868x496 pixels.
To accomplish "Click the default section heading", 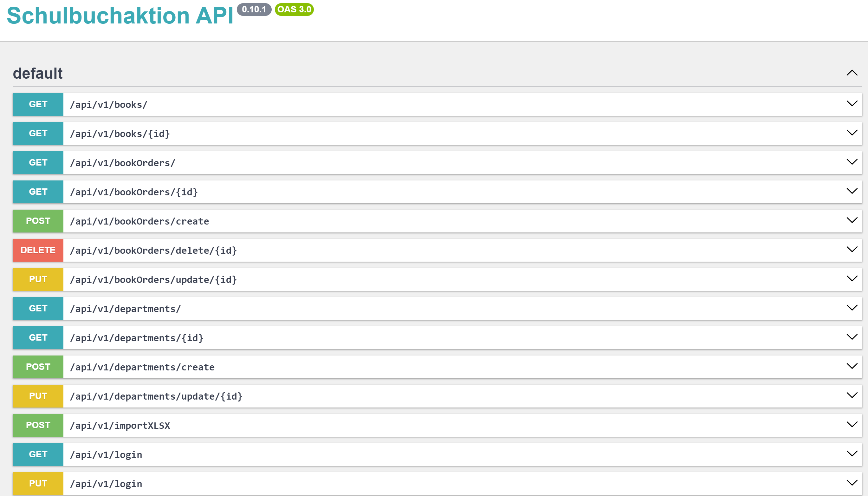I will (37, 73).
